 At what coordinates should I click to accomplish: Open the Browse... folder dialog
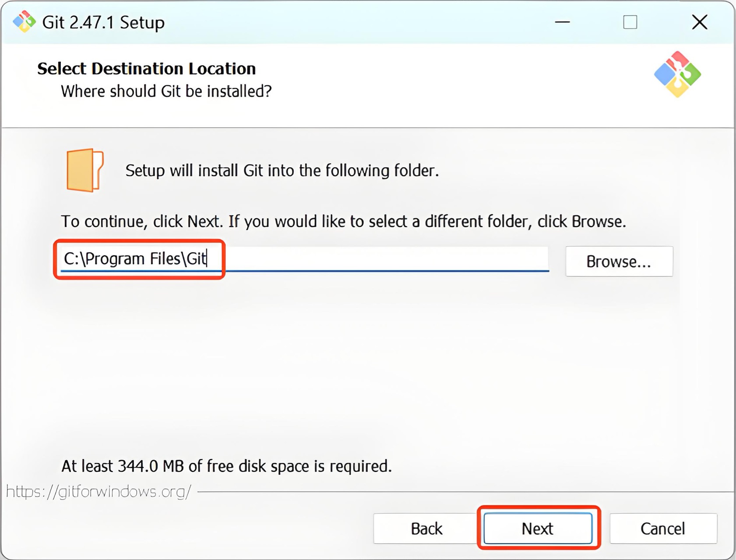point(619,261)
